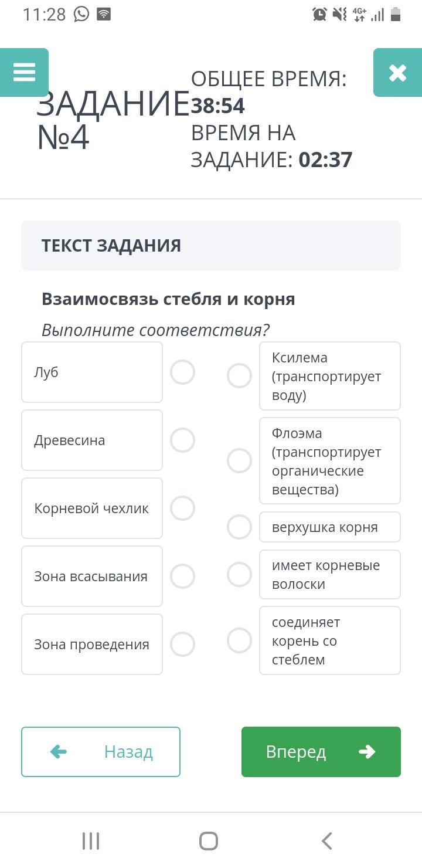422x868 pixels.
Task: Select radio button next to Корневой чехлик
Action: coord(182,508)
